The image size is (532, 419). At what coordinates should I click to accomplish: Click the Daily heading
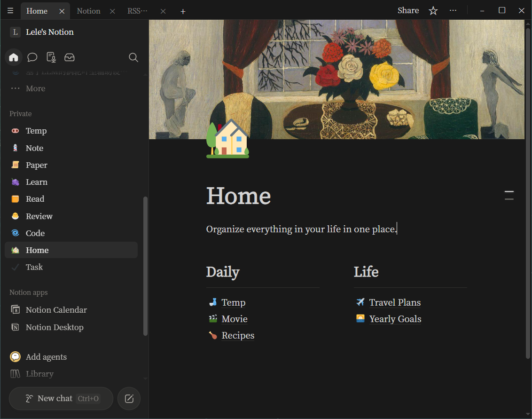click(223, 272)
